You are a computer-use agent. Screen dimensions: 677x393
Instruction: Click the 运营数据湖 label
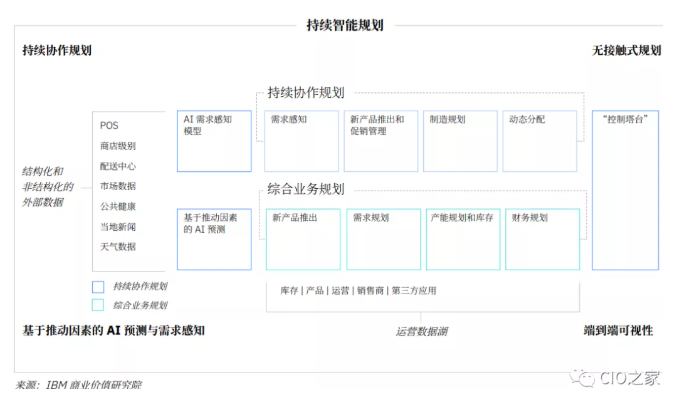(x=422, y=331)
